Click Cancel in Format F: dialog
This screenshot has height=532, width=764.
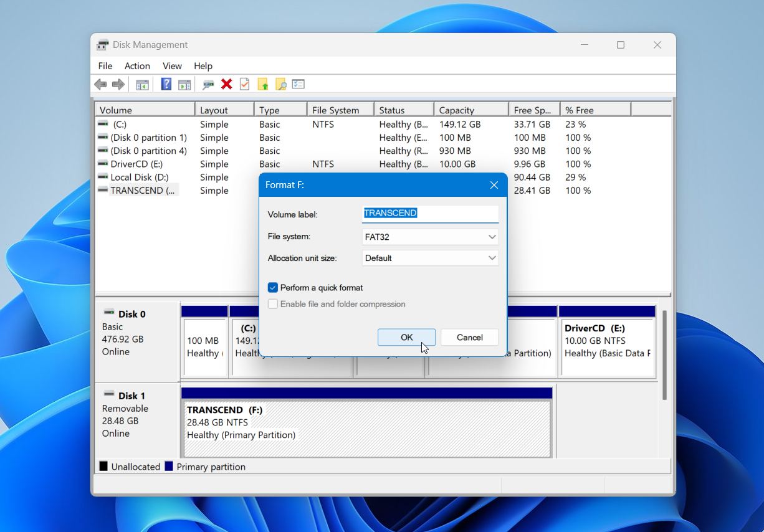coord(470,337)
